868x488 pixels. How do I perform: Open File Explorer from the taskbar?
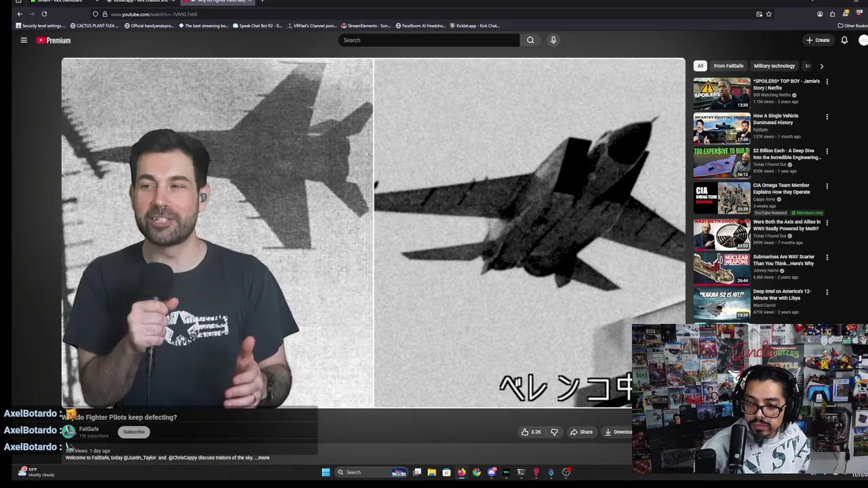(x=431, y=472)
